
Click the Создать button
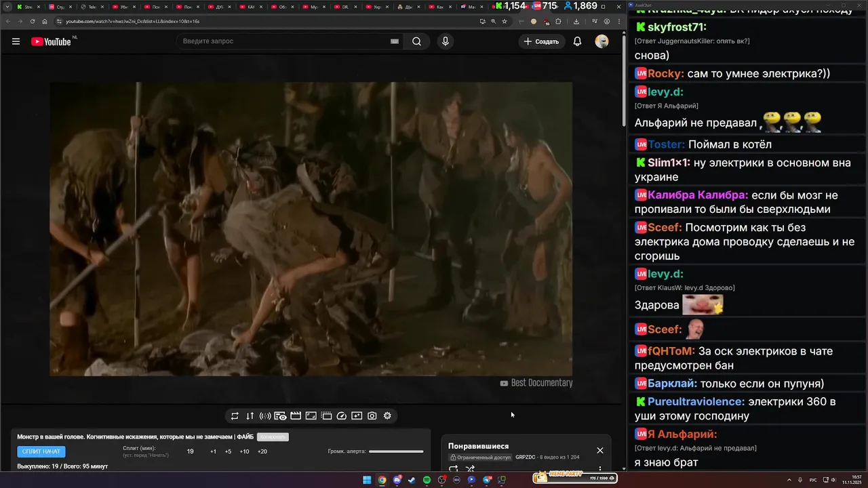coord(542,41)
